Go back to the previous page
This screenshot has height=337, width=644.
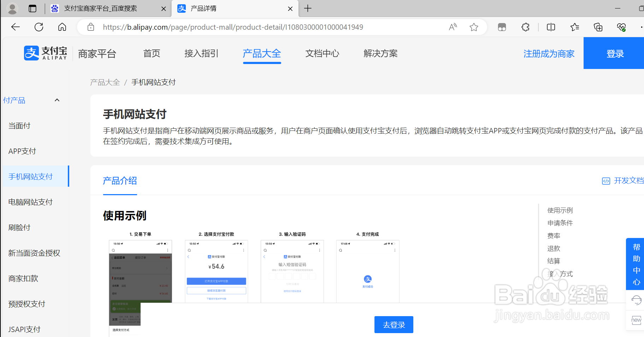(16, 27)
